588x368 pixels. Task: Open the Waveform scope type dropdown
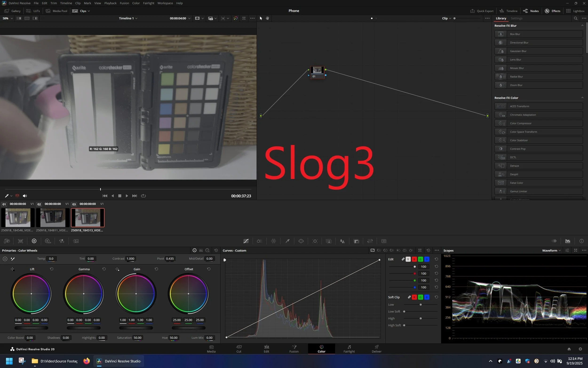[551, 251]
